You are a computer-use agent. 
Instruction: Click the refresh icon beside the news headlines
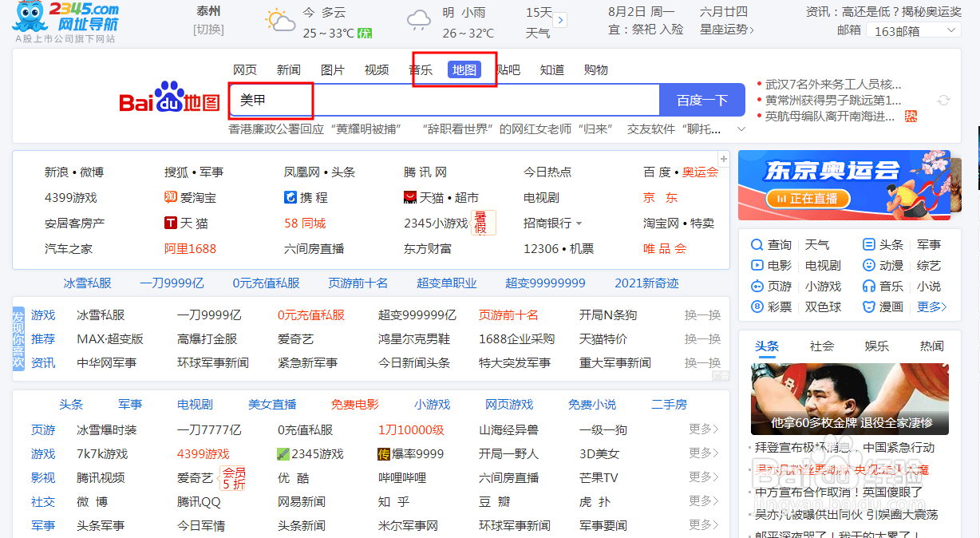tap(944, 100)
